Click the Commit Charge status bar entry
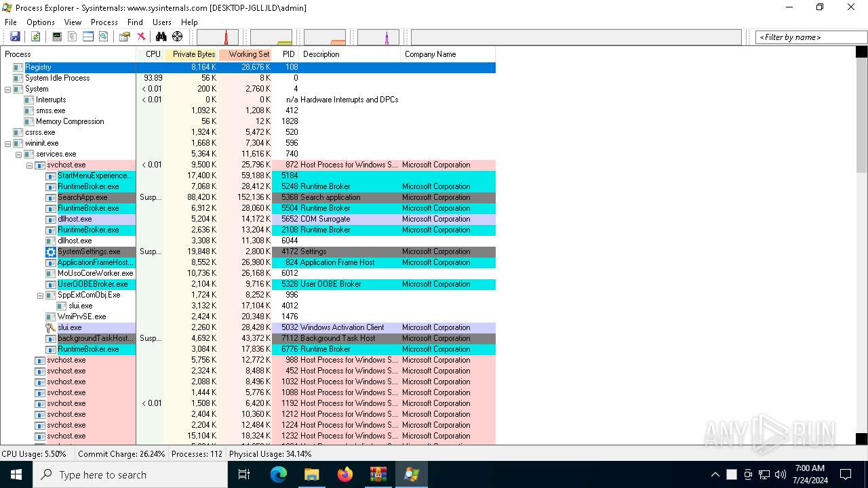The height and width of the screenshot is (488, 868). 121,454
